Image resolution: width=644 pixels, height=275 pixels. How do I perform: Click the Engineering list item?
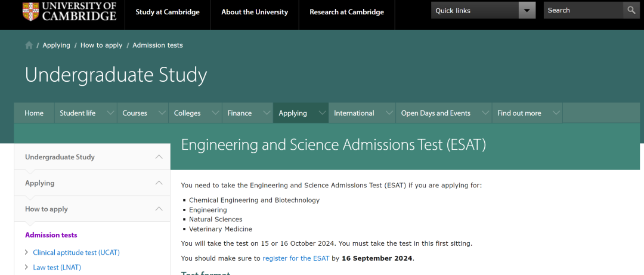208,210
